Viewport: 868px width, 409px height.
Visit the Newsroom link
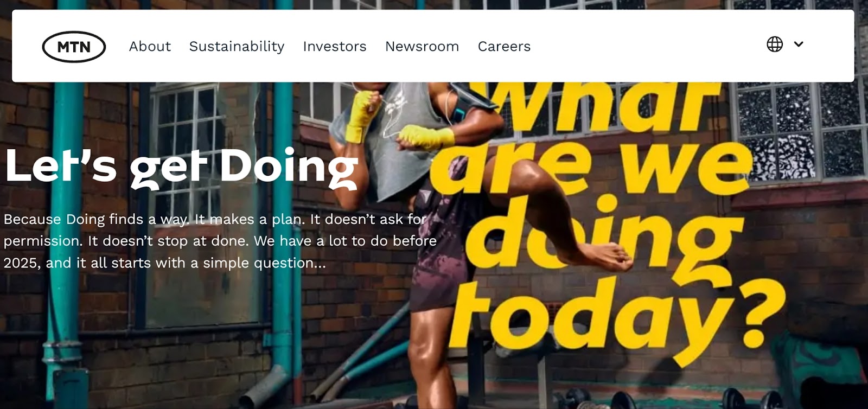pyautogui.click(x=422, y=47)
